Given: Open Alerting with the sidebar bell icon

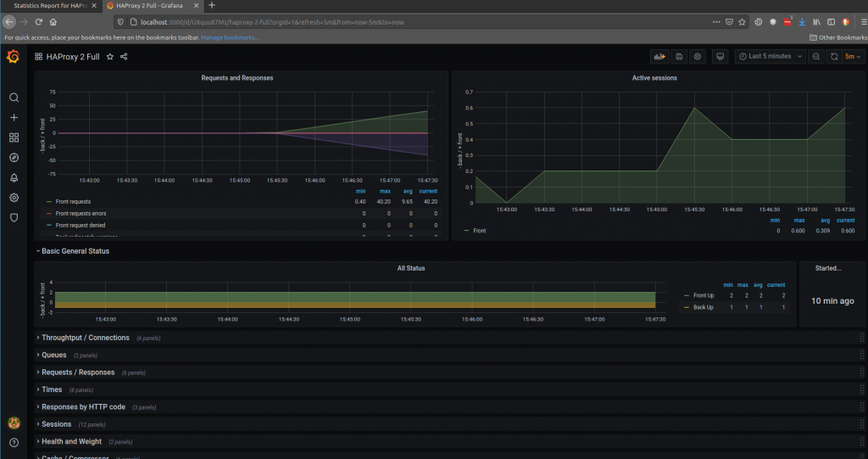Looking at the screenshot, I should click(14, 177).
